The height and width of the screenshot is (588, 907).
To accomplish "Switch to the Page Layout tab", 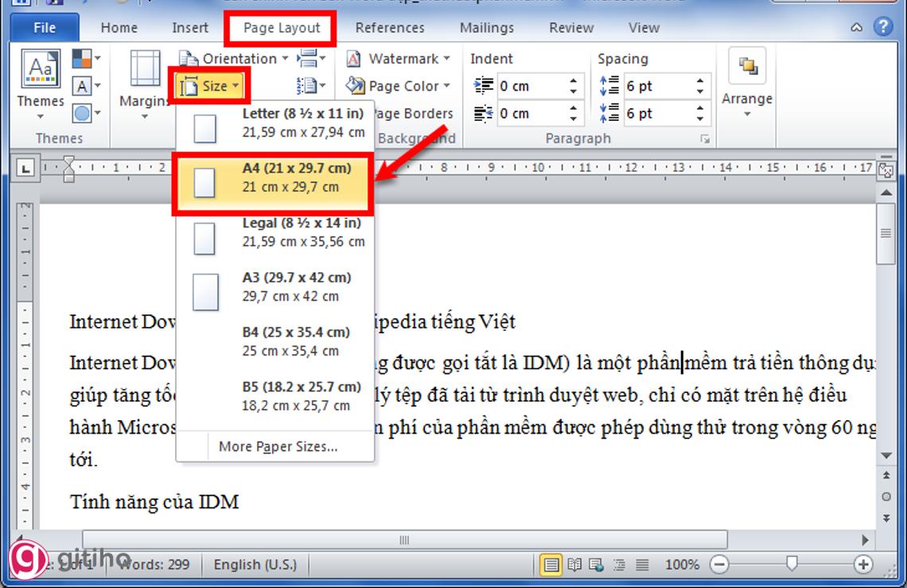I will (282, 27).
